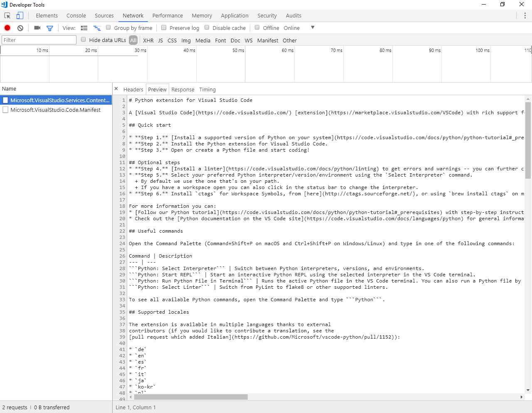
Task: Clear the network requests list
Action: 20,28
